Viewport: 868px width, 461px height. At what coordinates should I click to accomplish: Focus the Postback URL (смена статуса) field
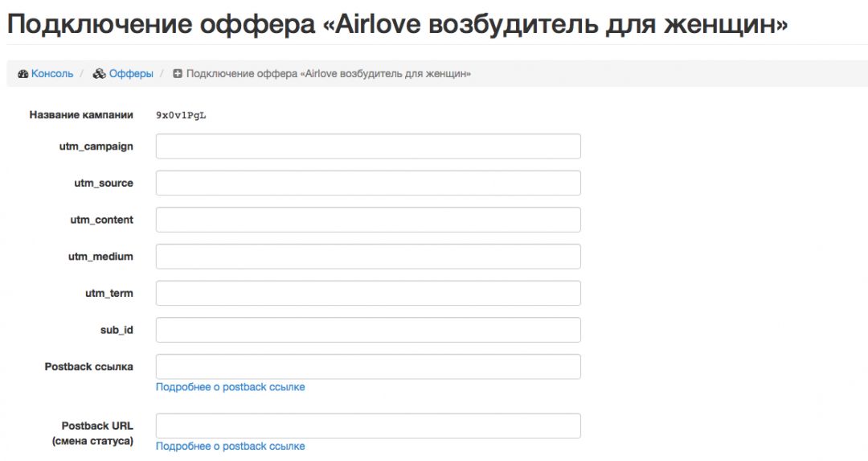[368, 426]
